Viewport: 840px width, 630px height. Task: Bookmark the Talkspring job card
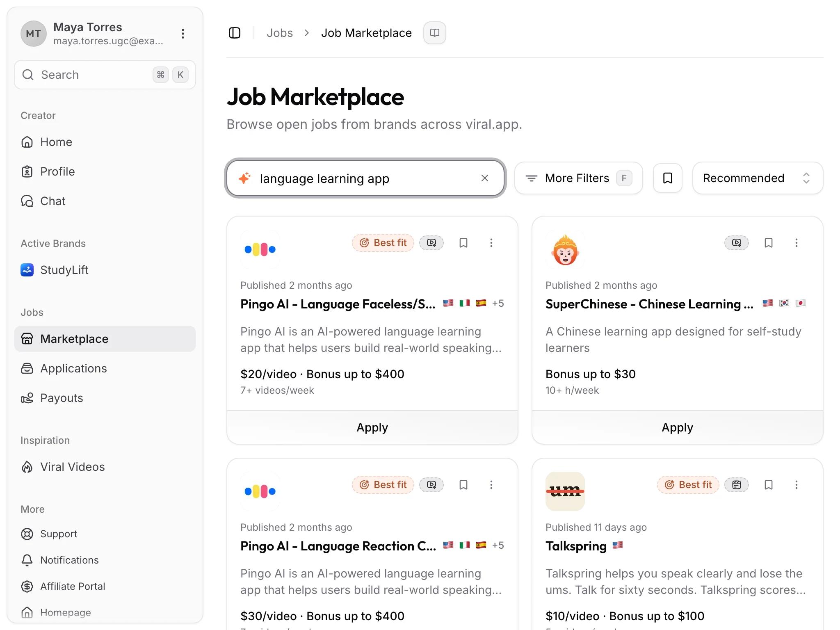coord(769,485)
